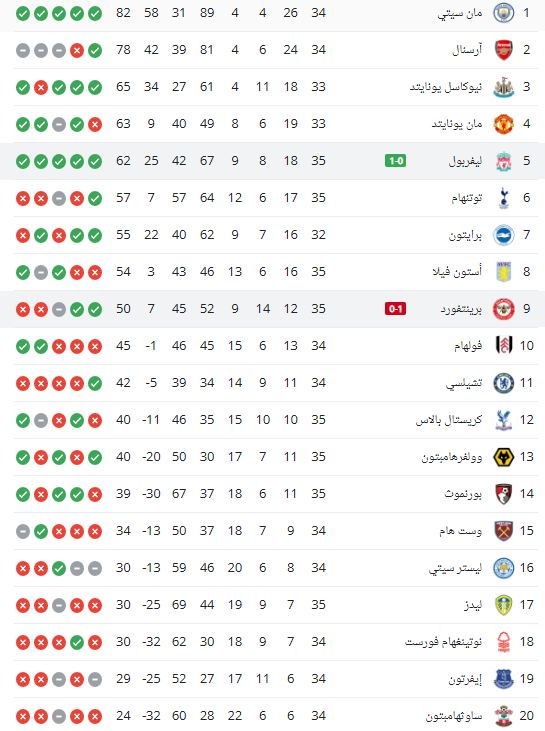545x731 pixels.
Task: Open the Brentford bee crest
Action: point(504,309)
